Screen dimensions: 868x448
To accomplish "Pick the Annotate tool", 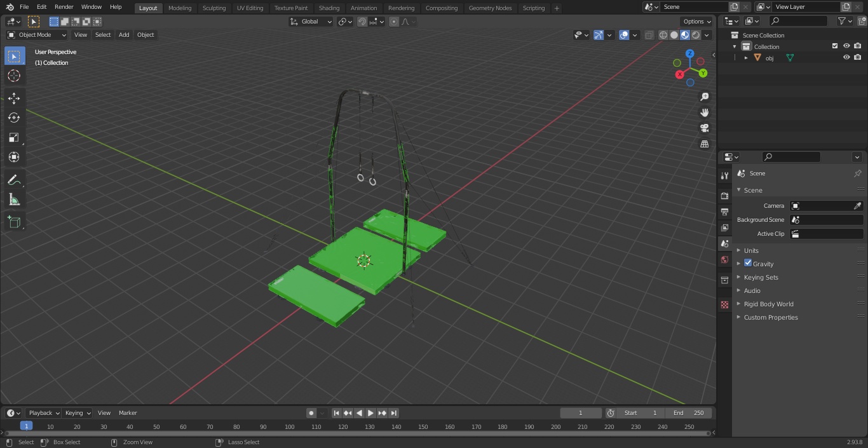I will (x=14, y=180).
